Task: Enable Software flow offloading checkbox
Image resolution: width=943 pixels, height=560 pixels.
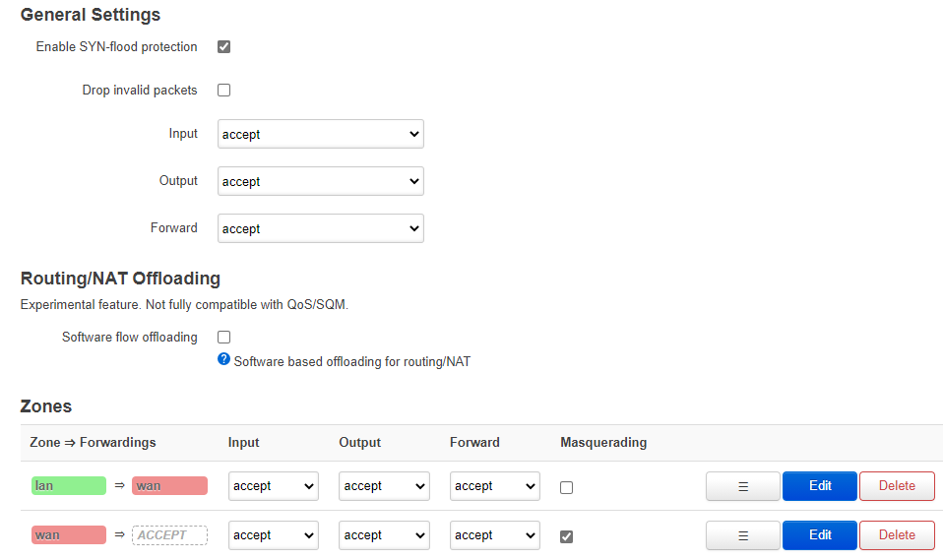Action: point(224,338)
